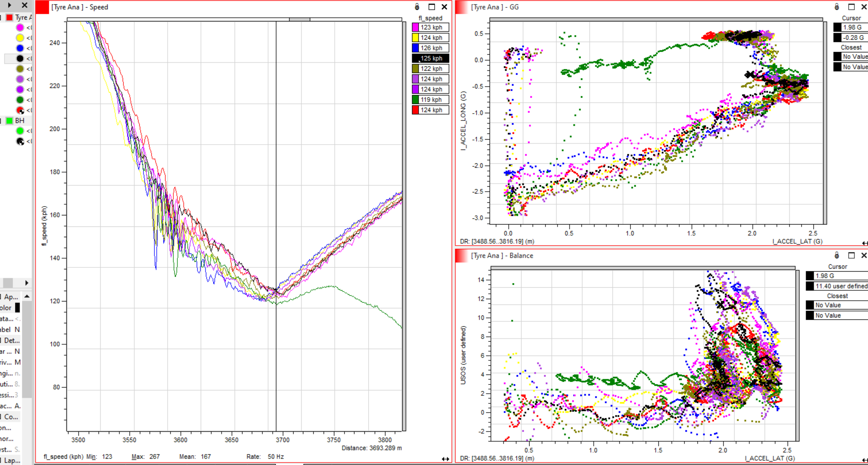Click the lock icon in Speed panel header
868x465 pixels.
417,7
